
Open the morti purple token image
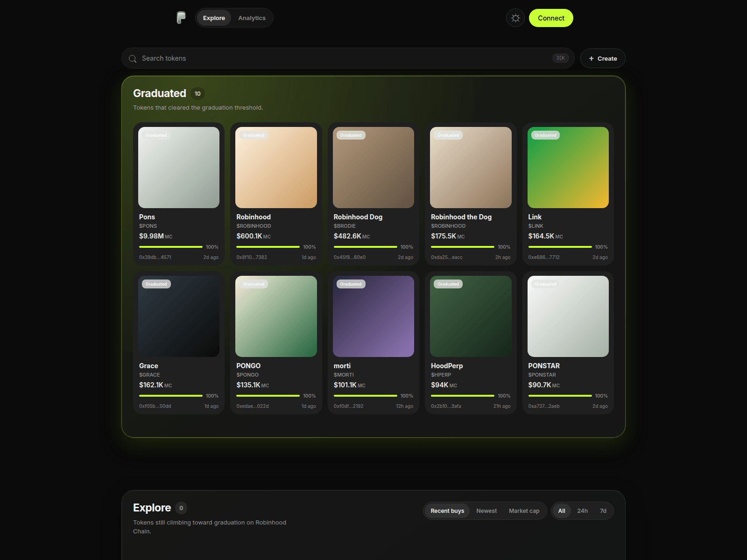tap(373, 316)
